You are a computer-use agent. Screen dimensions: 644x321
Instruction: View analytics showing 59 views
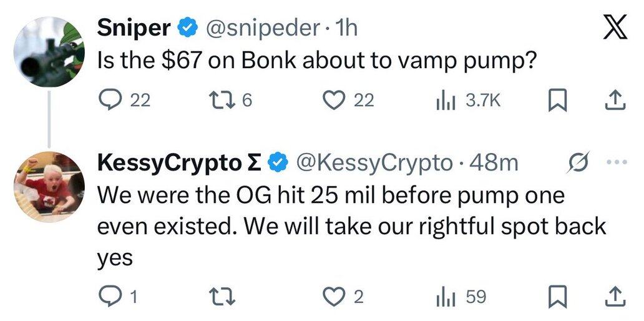[443, 296]
